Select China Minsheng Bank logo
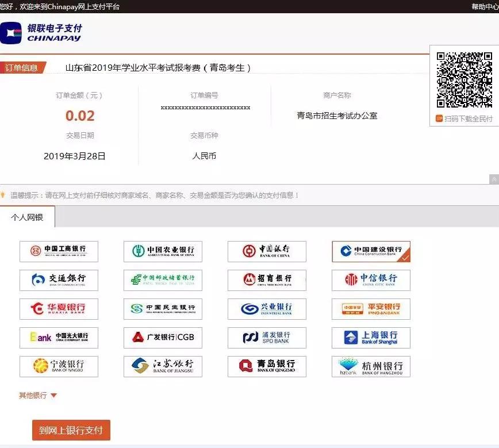 click(x=163, y=309)
